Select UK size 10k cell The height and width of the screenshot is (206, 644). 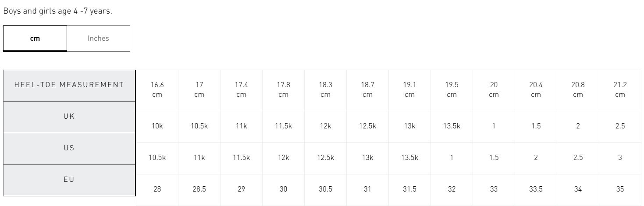[157, 126]
